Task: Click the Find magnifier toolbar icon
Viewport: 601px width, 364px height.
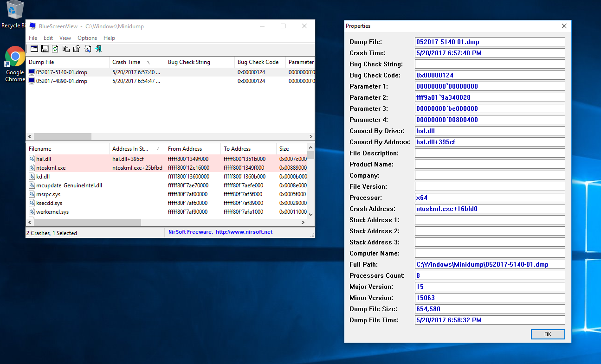Action: [x=87, y=49]
